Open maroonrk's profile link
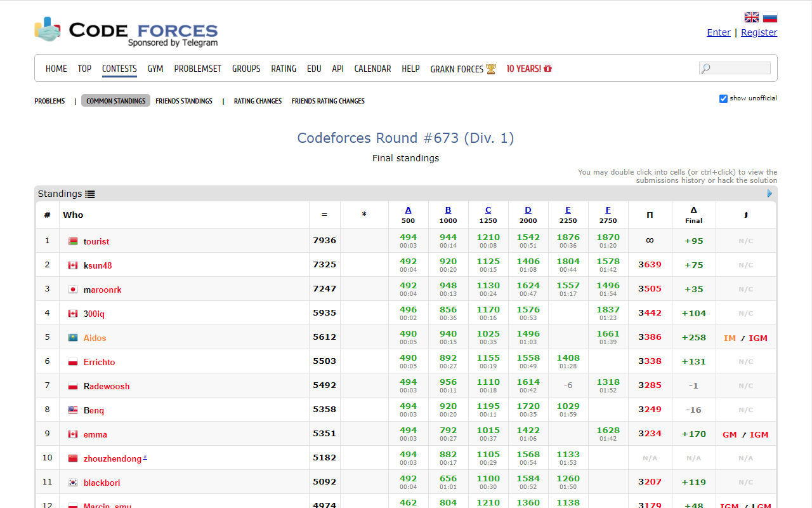The image size is (812, 508). click(x=103, y=290)
